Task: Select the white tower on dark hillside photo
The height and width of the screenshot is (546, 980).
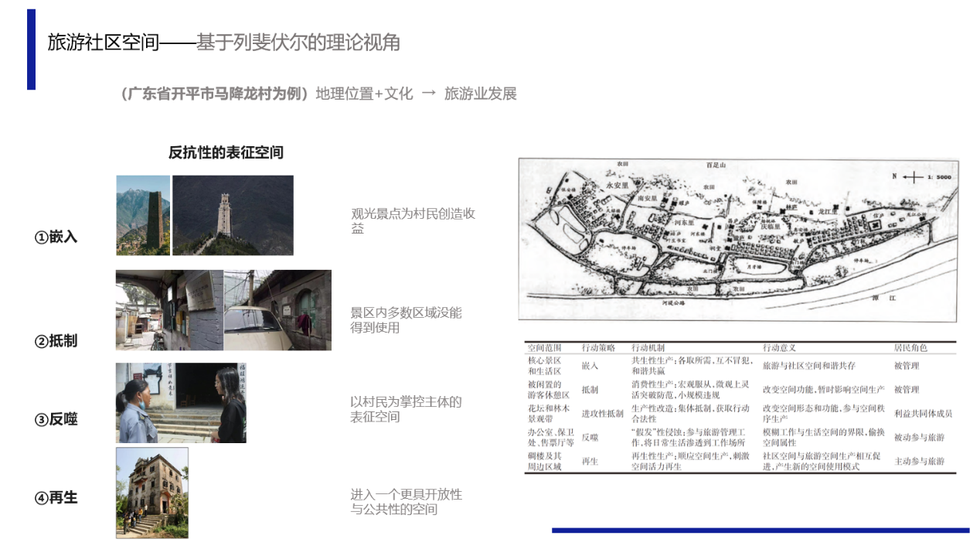Action: (x=233, y=215)
